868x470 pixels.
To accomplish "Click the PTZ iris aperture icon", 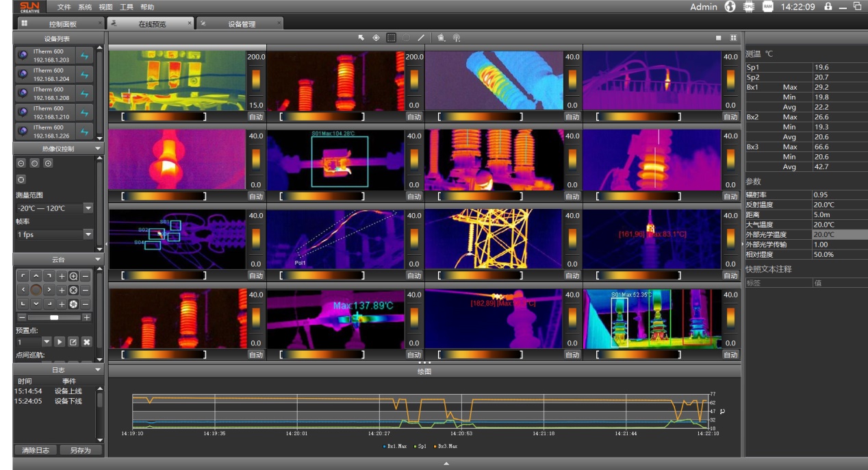I will pyautogui.click(x=73, y=304).
